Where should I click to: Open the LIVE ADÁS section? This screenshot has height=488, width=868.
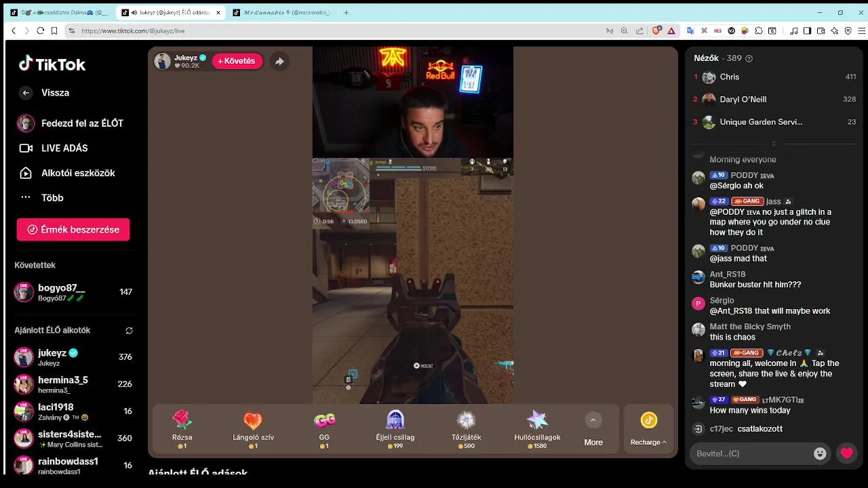click(53, 148)
